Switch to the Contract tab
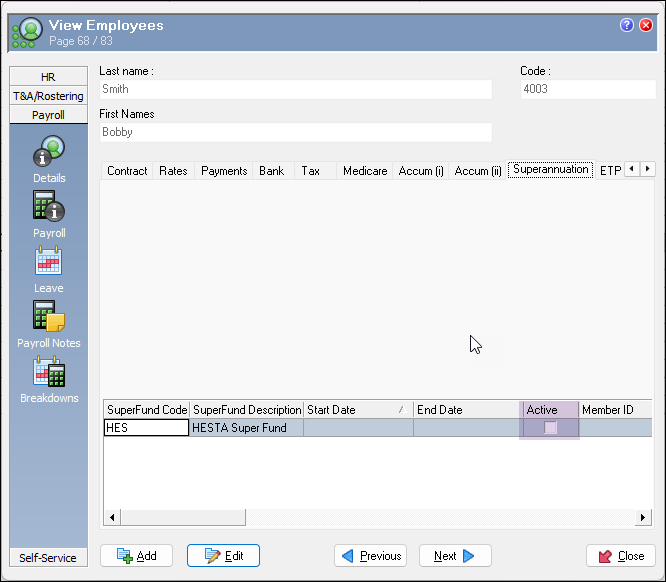Image resolution: width=666 pixels, height=582 pixels. (x=127, y=171)
